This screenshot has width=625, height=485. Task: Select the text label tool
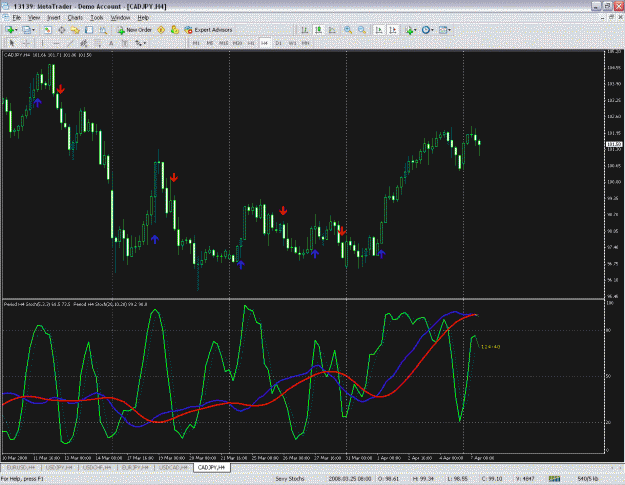[x=111, y=43]
